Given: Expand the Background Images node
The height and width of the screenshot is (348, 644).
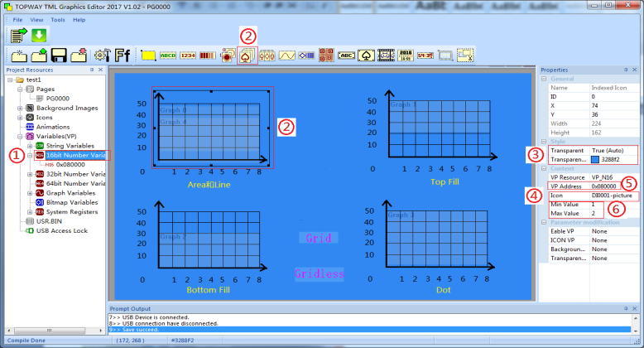Looking at the screenshot, I should click(x=20, y=109).
